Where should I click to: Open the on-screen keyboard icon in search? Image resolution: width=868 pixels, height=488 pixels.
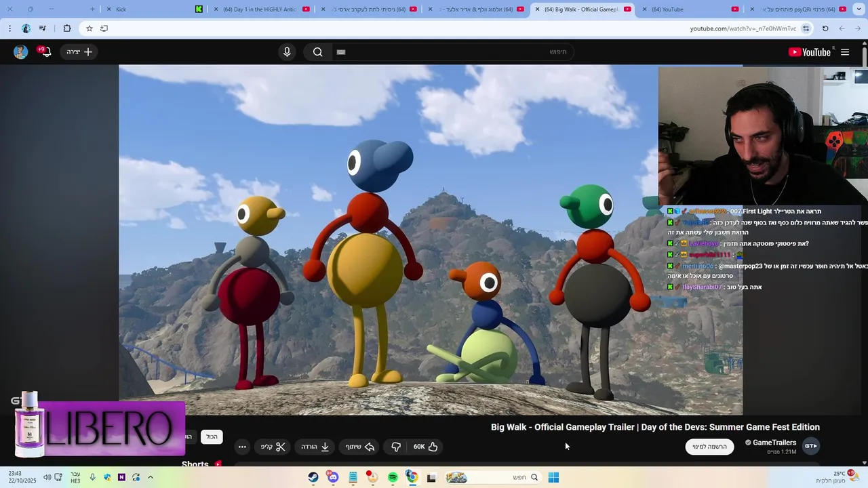tap(341, 52)
